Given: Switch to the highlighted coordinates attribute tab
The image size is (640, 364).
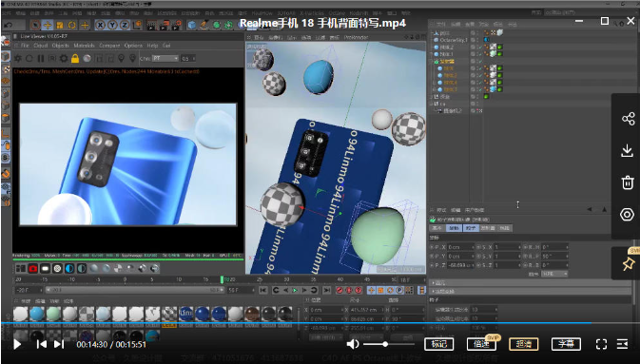Looking at the screenshot, I should coord(454,228).
